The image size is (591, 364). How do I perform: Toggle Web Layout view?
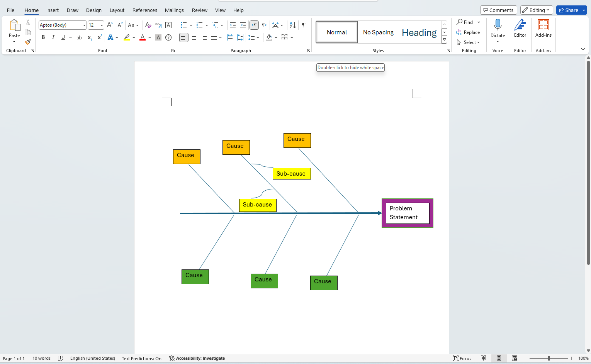[515, 358]
